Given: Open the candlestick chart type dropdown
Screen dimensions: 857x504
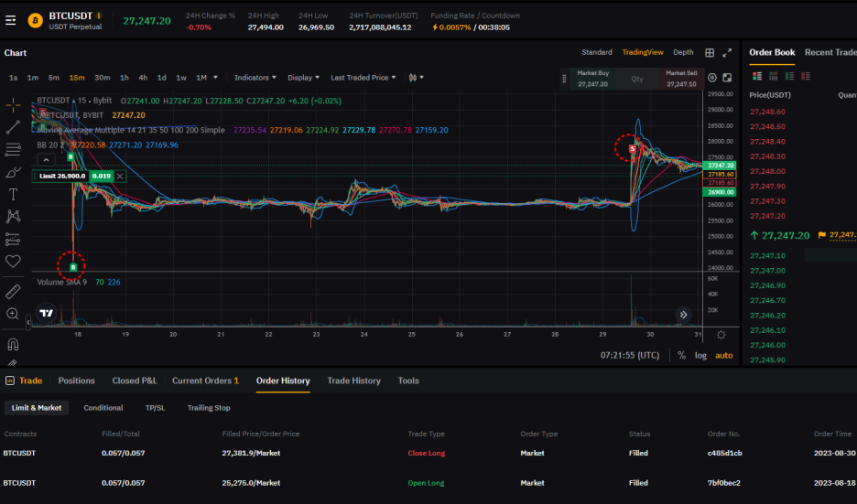Looking at the screenshot, I should tap(416, 78).
